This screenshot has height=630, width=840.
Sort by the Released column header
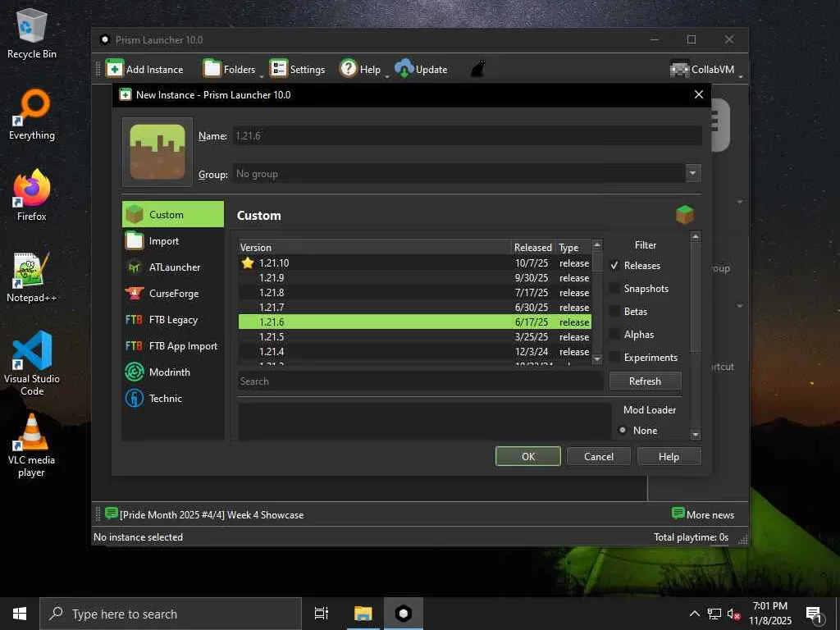coord(533,247)
